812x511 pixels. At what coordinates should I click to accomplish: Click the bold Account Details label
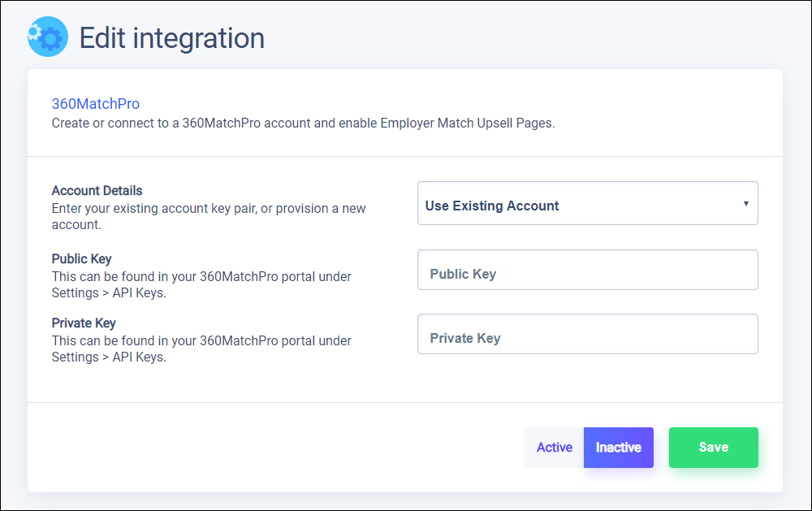point(97,191)
